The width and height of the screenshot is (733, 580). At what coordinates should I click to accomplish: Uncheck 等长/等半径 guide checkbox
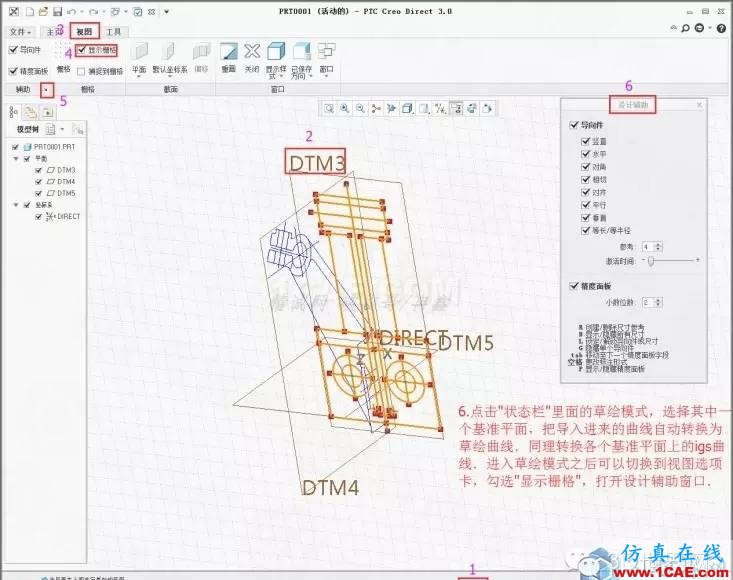(x=585, y=230)
